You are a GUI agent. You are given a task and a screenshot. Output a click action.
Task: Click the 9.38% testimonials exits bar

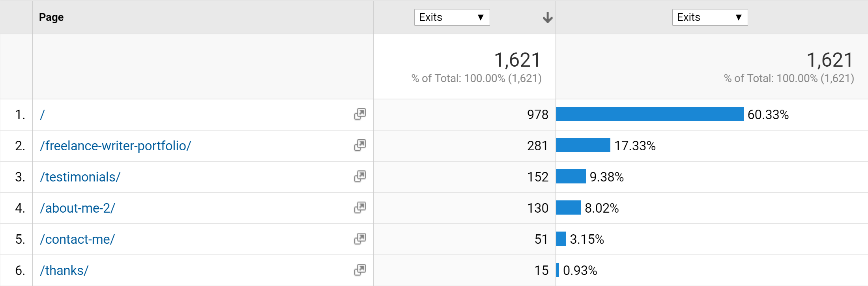(571, 176)
